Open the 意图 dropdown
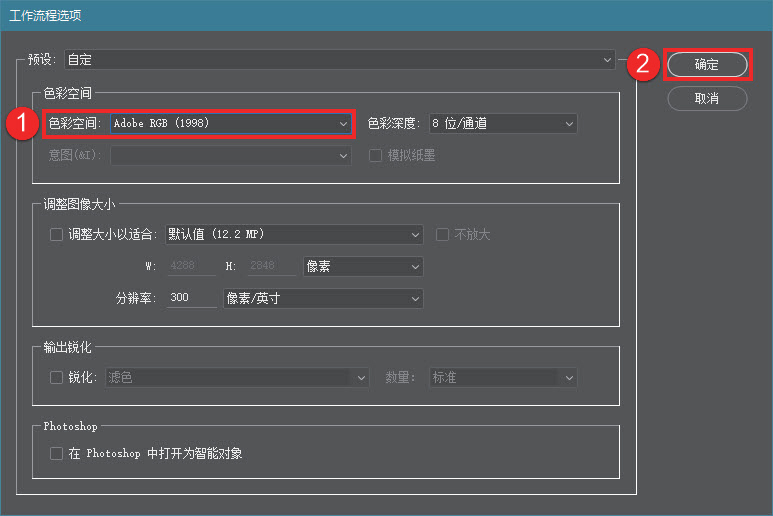This screenshot has width=773, height=516. click(x=231, y=156)
